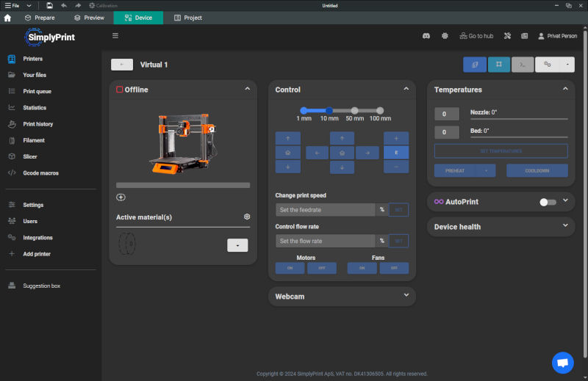Set the jog distance to 100 mm

pyautogui.click(x=380, y=111)
